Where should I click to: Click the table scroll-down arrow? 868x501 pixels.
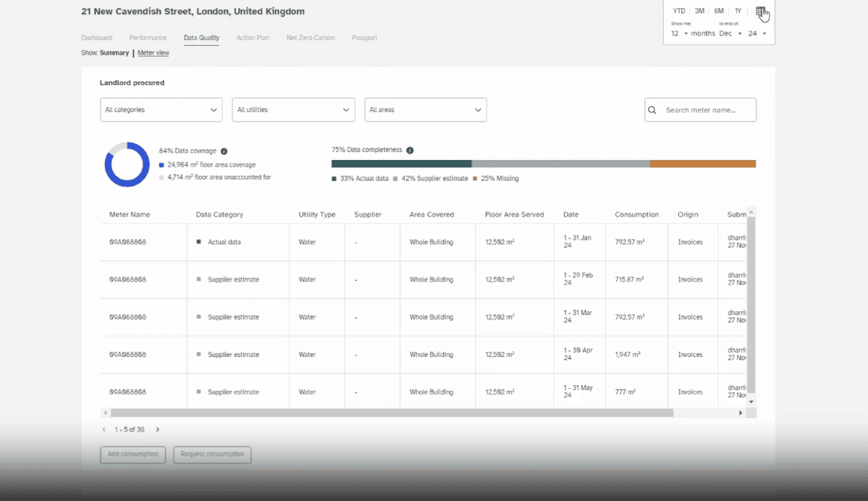[751, 402]
